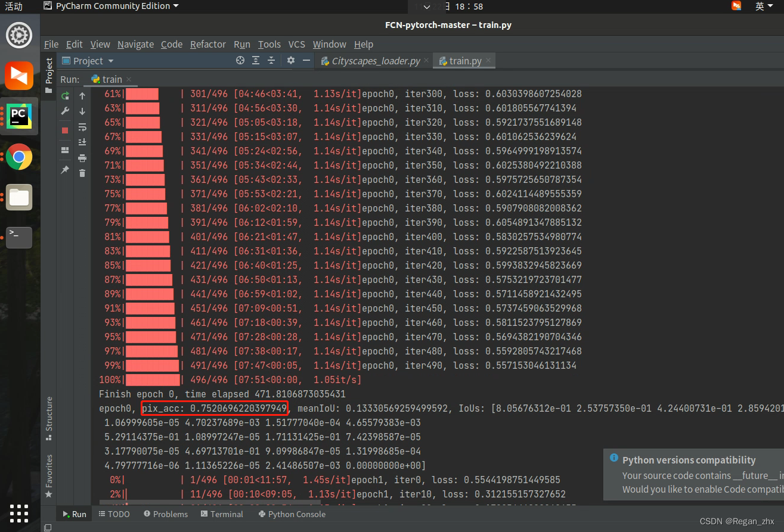
Task: Open the Help menu
Action: coord(364,44)
